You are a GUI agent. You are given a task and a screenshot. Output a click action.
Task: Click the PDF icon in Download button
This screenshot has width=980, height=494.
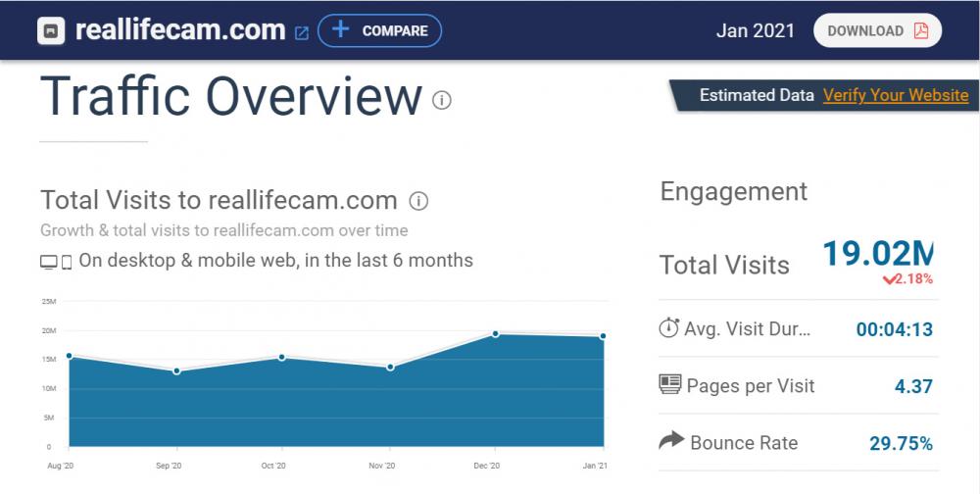pyautogui.click(x=921, y=30)
